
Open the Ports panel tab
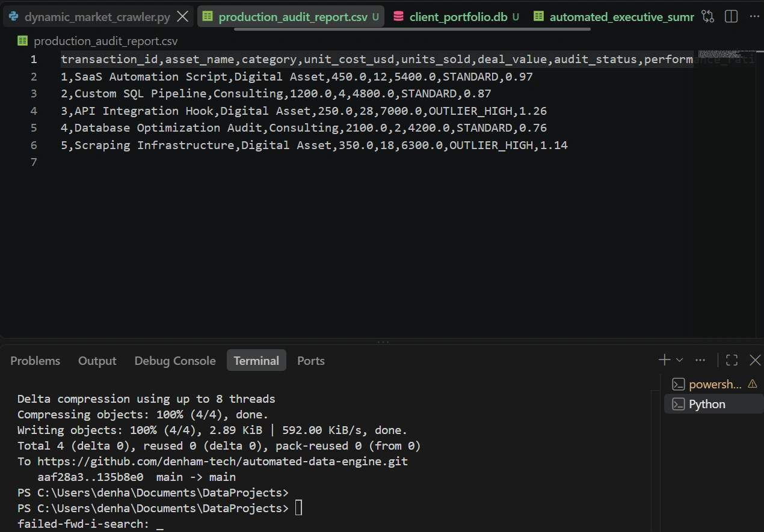[x=311, y=361]
